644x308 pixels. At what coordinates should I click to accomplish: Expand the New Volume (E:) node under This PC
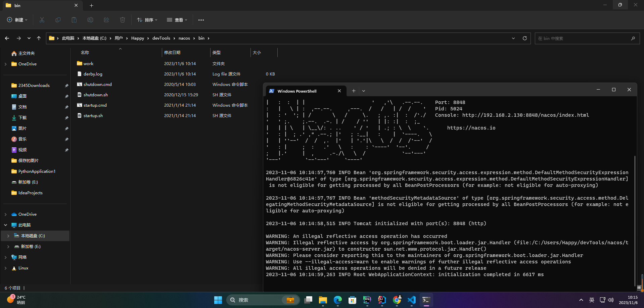pos(8,247)
